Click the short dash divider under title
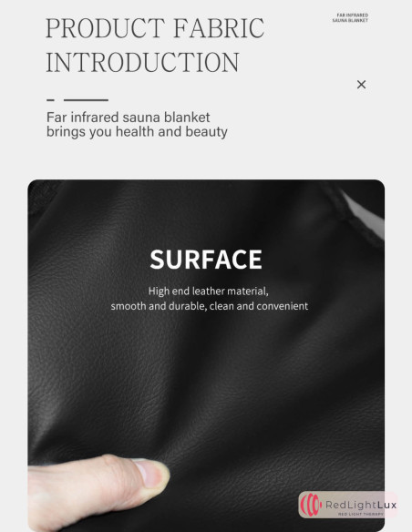Screen dimensions: 412x532 (x=50, y=100)
